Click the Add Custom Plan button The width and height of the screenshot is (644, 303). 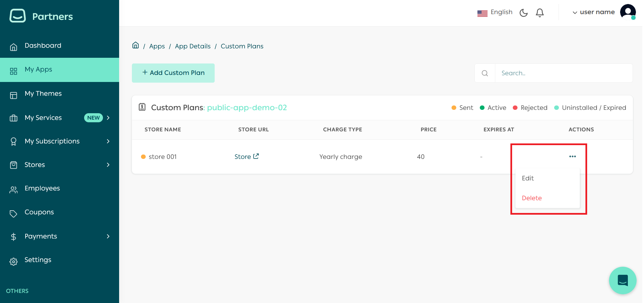(x=173, y=73)
